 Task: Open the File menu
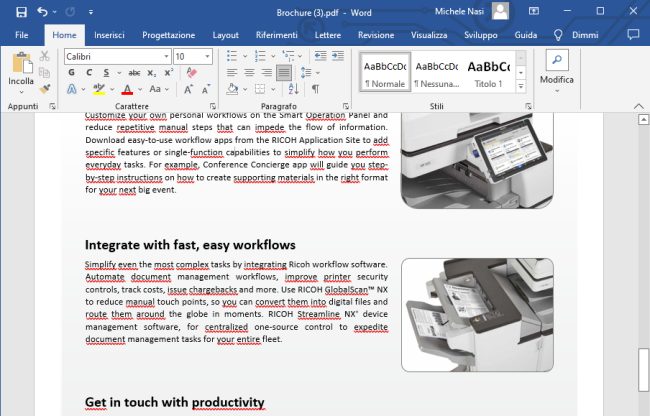click(22, 35)
